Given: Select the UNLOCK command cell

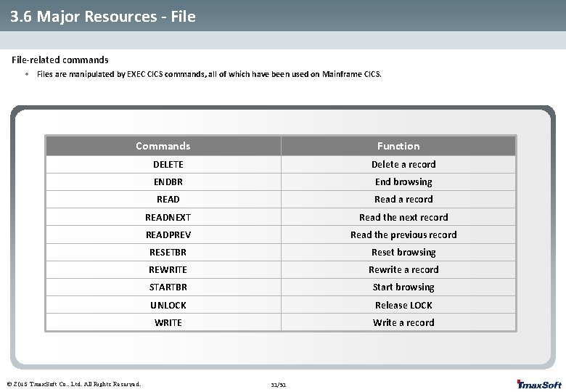Looking at the screenshot, I should (163, 305).
